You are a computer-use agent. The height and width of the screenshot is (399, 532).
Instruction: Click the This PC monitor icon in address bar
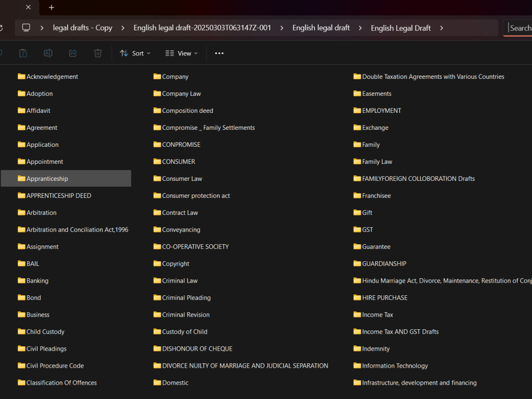pyautogui.click(x=26, y=28)
